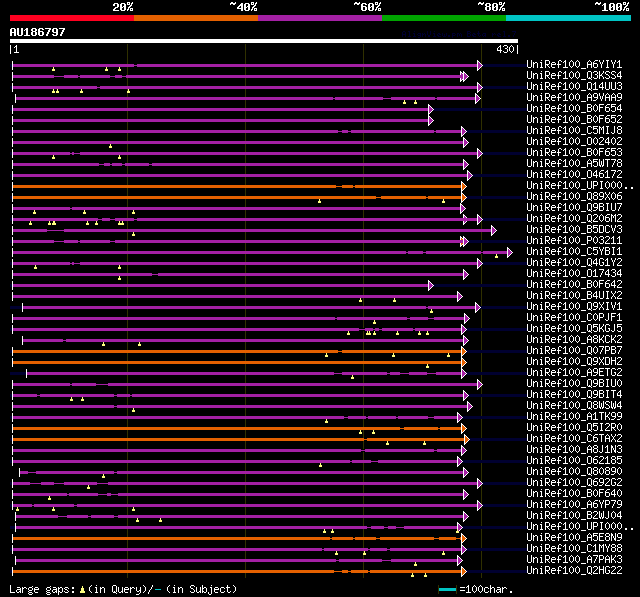640x597 pixels.
Task: Click the orange arrowhead of the Q2HG22 alignment
Action: (464, 572)
